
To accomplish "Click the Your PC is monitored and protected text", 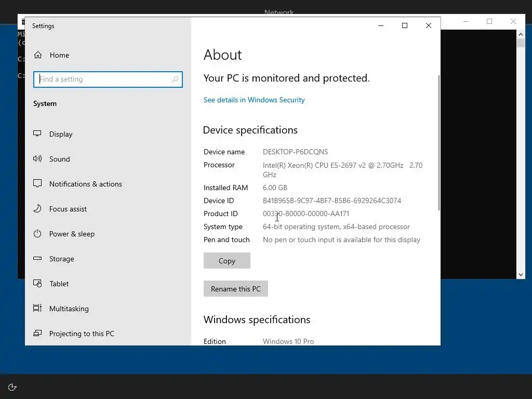I will pos(287,78).
